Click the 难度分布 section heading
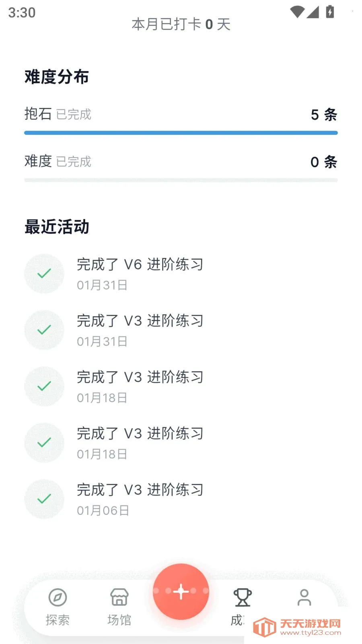Viewport: 362px width, 644px height. click(57, 77)
